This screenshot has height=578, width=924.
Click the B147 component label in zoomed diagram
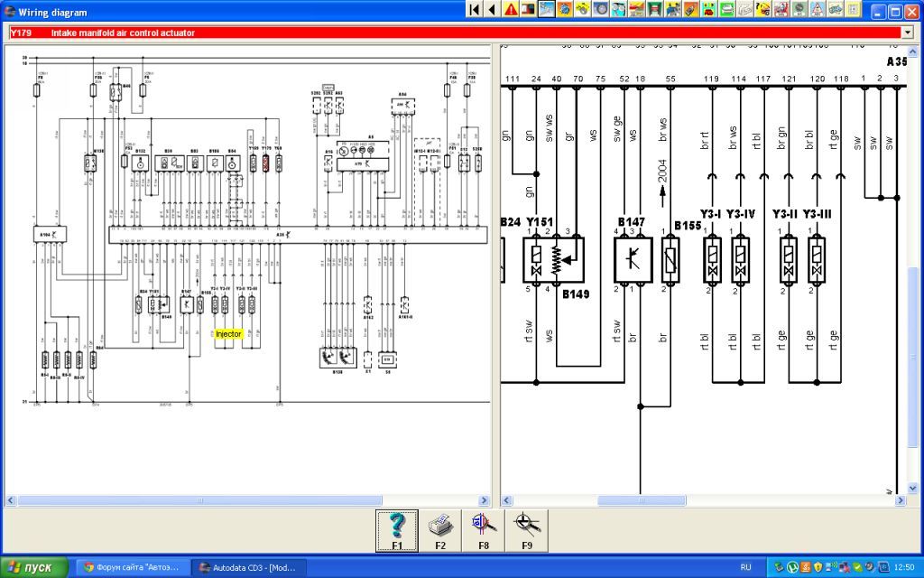pyautogui.click(x=631, y=222)
